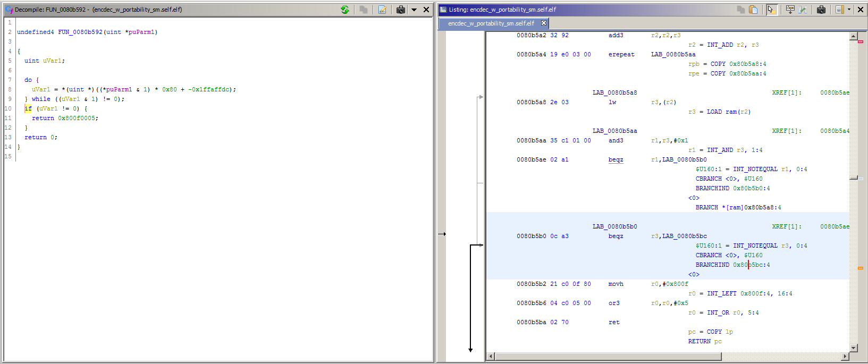The height and width of the screenshot is (364, 868).
Task: Click ret mnemonic at 0080b5ba
Action: click(614, 322)
